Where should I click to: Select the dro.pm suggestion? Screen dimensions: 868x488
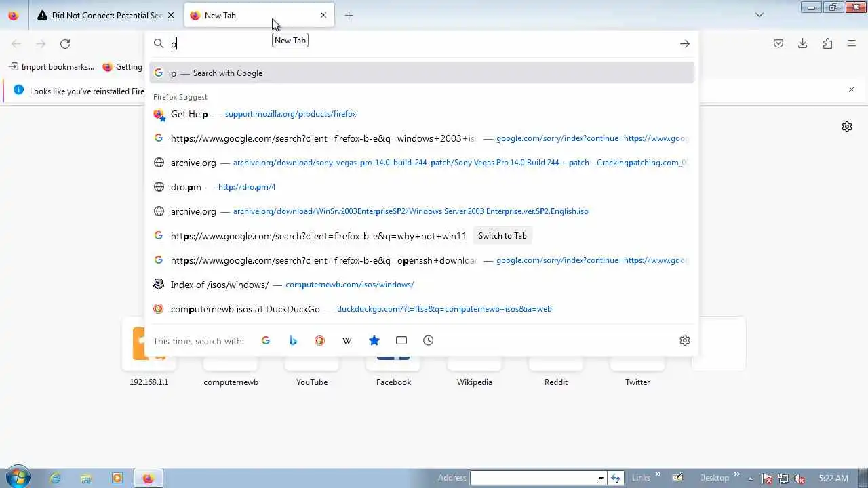pyautogui.click(x=422, y=187)
